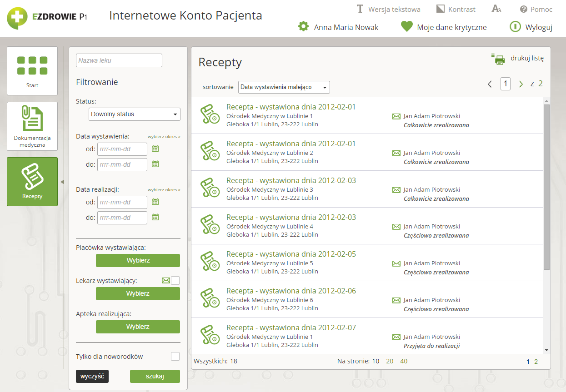Open Dokumentacja medyczna tile
This screenshot has height=392, width=566.
click(32, 126)
